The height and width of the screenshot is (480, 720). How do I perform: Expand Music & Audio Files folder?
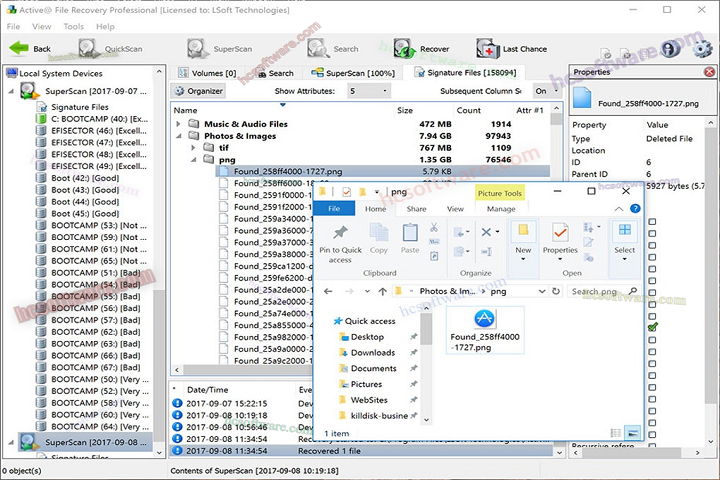(179, 124)
